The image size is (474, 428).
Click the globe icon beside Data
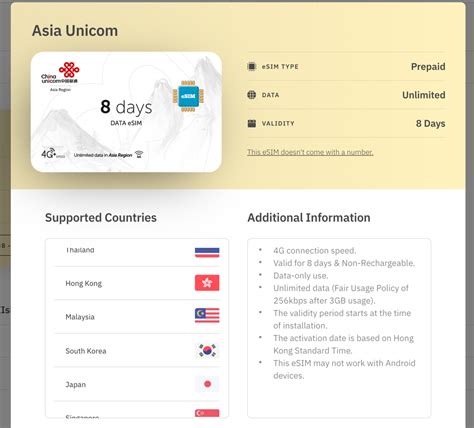point(252,95)
